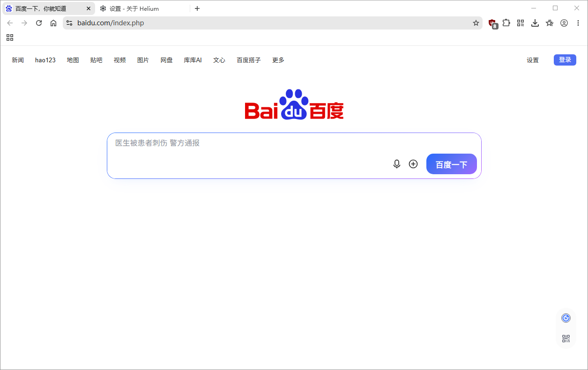Click the plus circle icon in search box
This screenshot has height=370, width=588.
point(413,164)
